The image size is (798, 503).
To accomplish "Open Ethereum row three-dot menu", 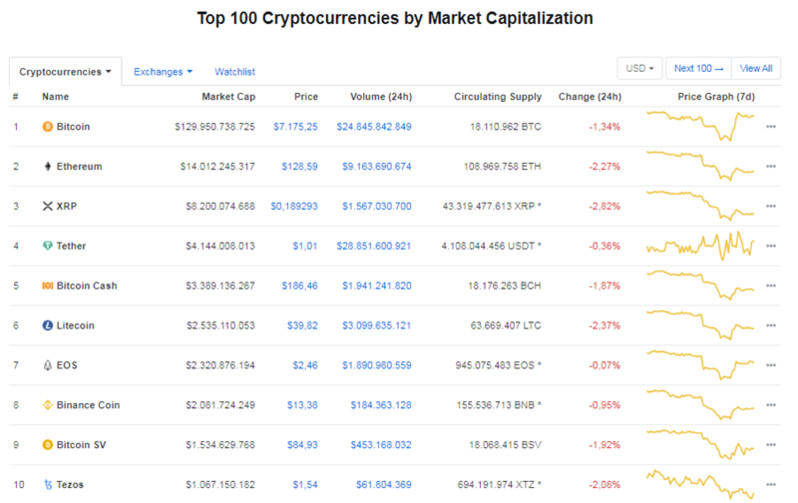I will (771, 167).
